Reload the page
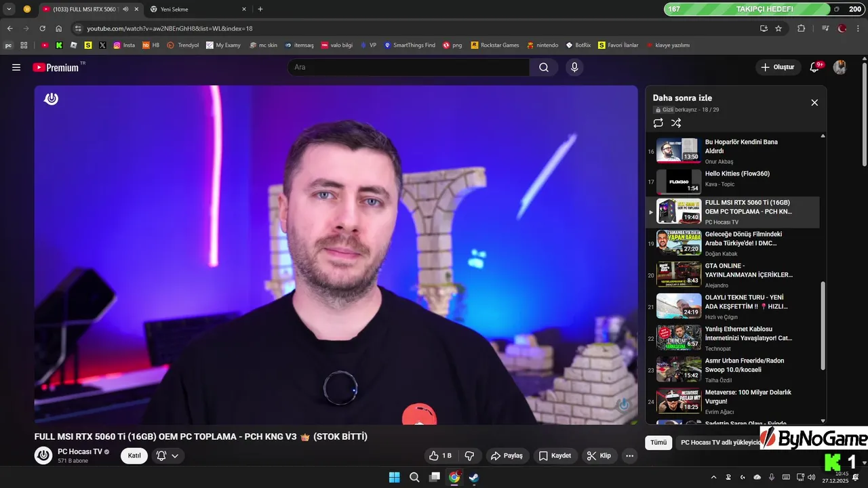This screenshot has width=868, height=488. [x=42, y=28]
